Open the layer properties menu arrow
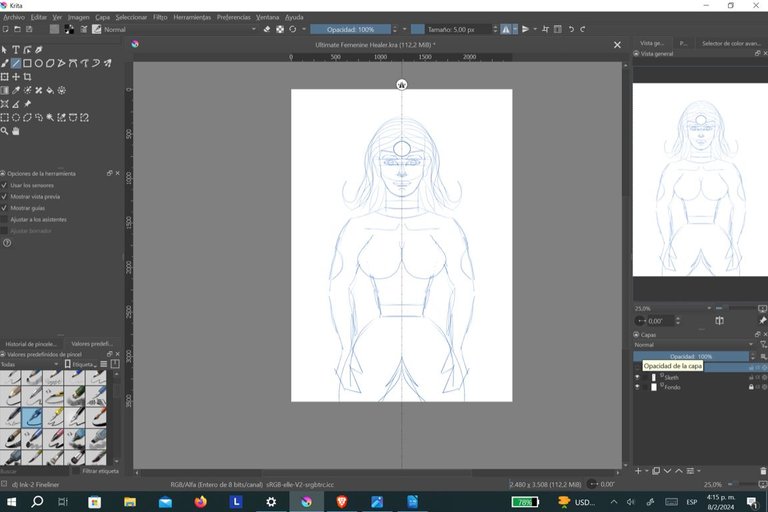The width and height of the screenshot is (768, 512). 699,471
